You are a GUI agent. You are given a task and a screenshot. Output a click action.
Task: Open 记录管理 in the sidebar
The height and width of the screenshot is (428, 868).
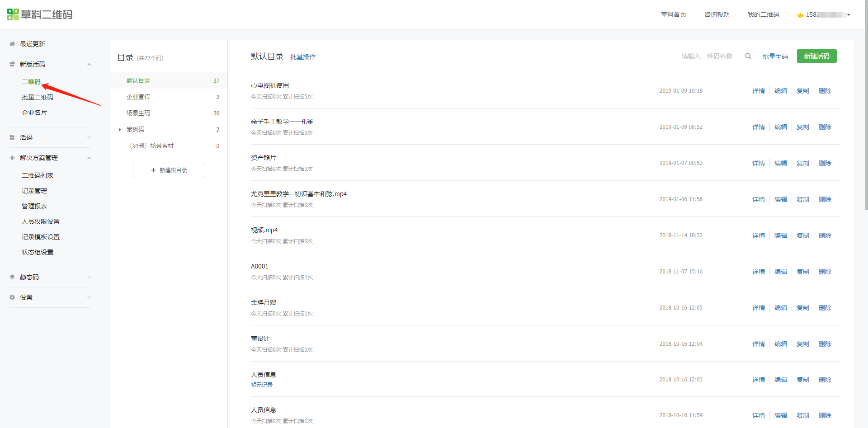pyautogui.click(x=34, y=191)
